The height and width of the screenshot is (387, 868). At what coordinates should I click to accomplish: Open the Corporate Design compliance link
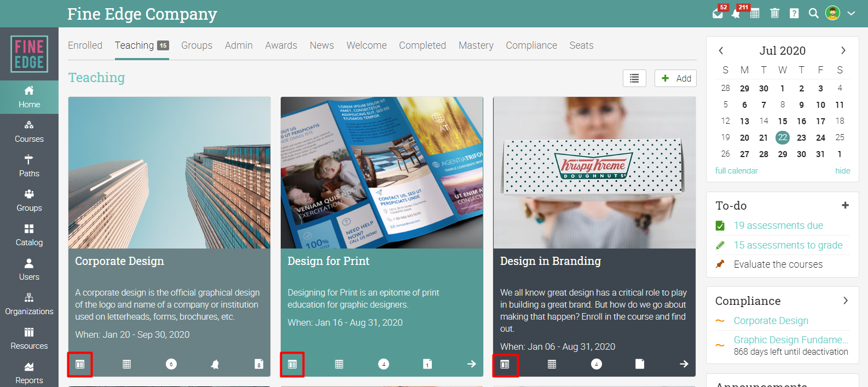771,321
